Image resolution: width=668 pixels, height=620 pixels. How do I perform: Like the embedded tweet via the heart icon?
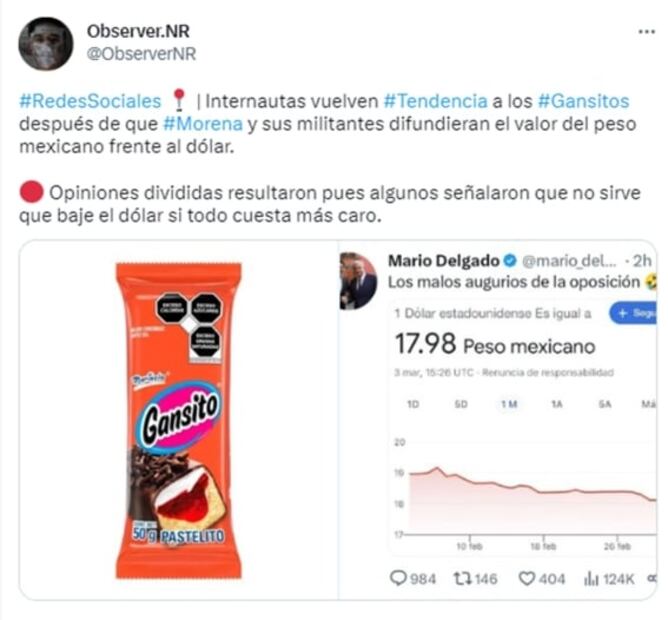coord(527,579)
